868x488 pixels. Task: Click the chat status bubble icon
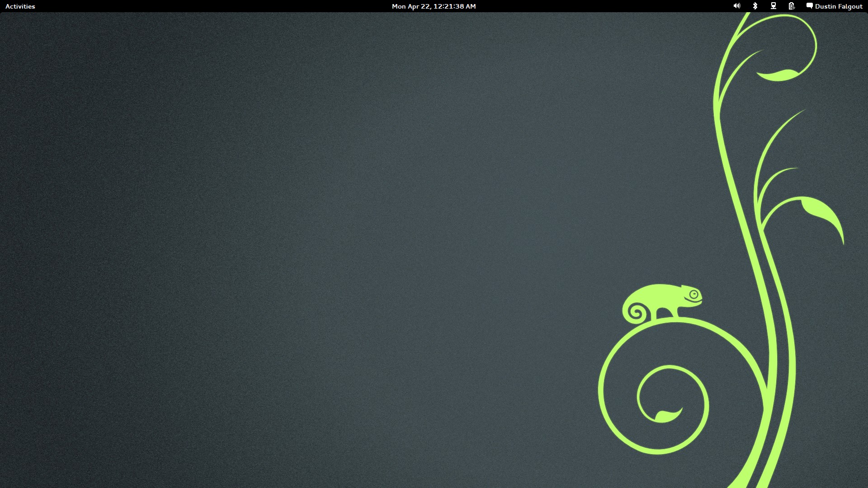click(810, 6)
